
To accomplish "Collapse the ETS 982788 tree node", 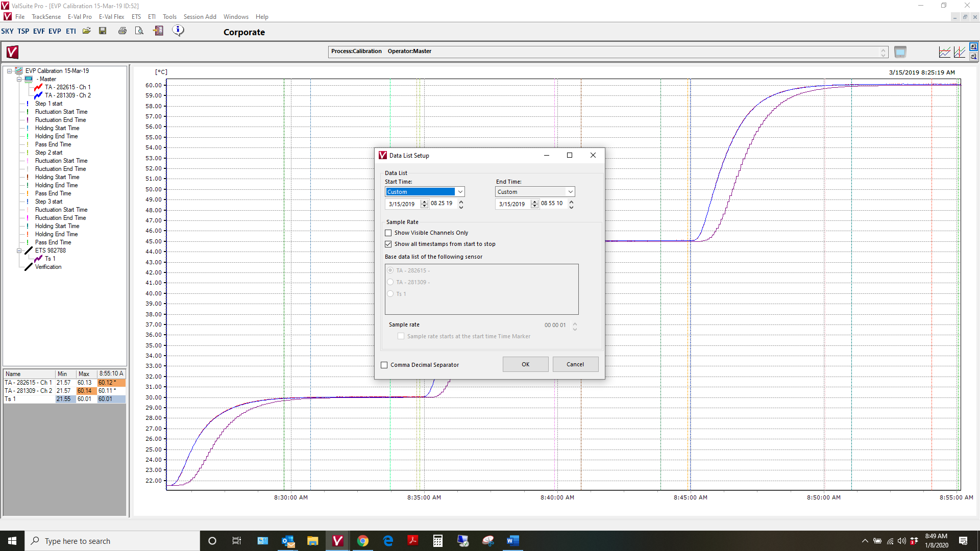I will pos(19,251).
